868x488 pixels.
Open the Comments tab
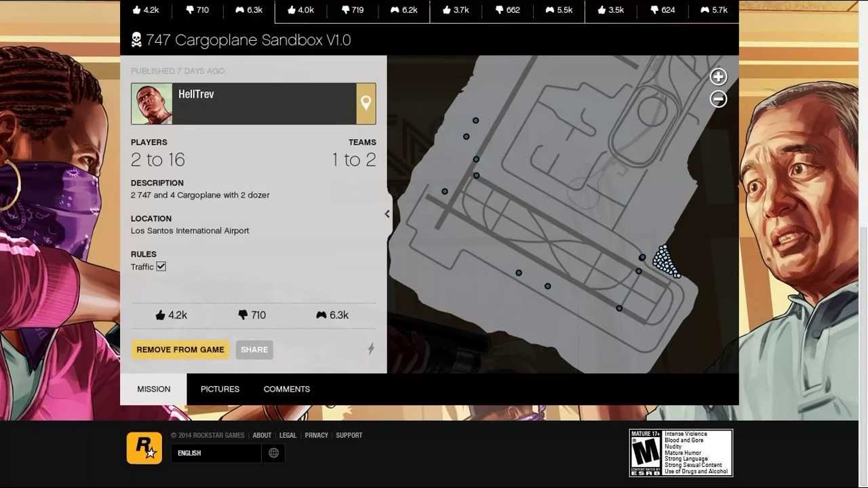(x=287, y=389)
